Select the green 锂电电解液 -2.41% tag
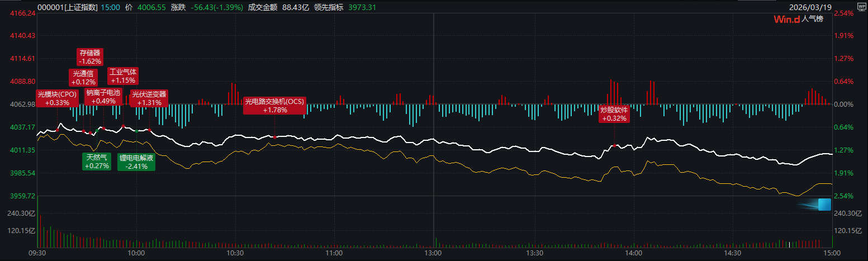Screen dimensions: 868x261 [x=136, y=162]
